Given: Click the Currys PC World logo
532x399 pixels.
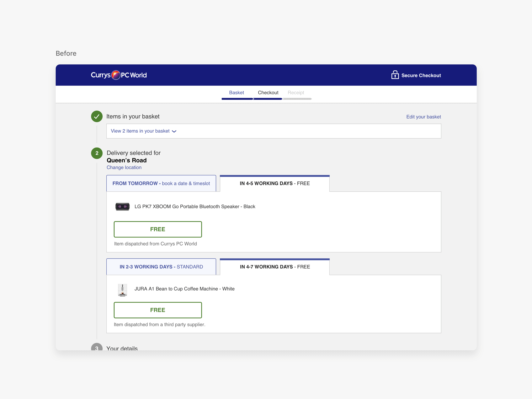Looking at the screenshot, I should coord(119,75).
